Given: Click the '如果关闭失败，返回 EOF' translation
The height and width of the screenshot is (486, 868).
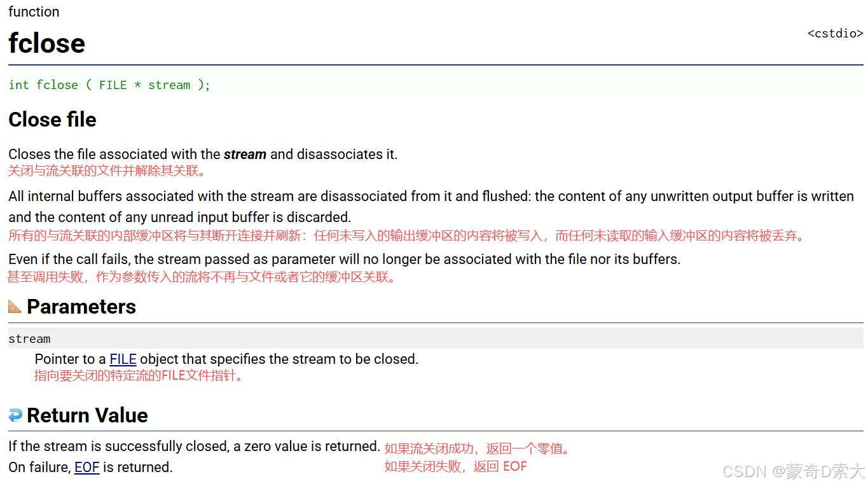Looking at the screenshot, I should (x=456, y=466).
